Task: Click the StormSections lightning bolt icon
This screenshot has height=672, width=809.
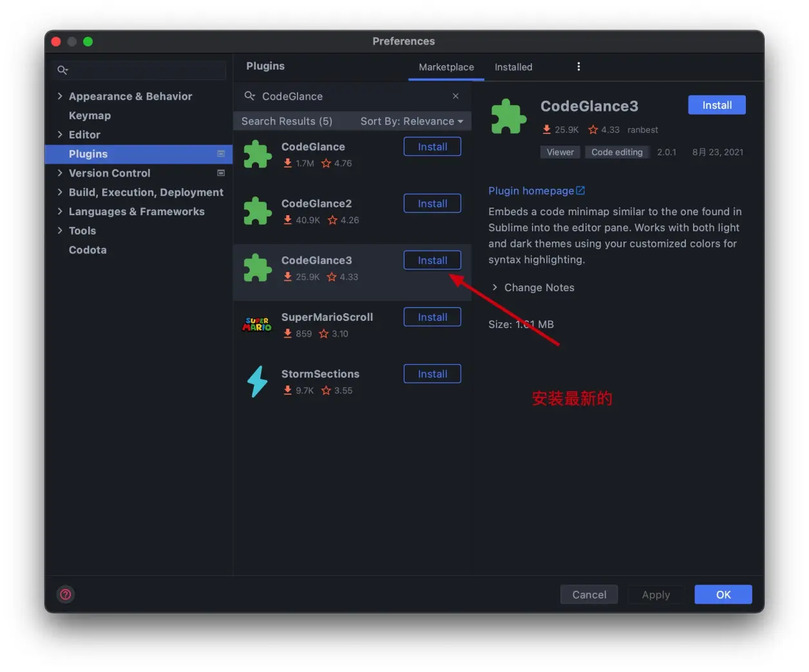Action: [x=258, y=381]
